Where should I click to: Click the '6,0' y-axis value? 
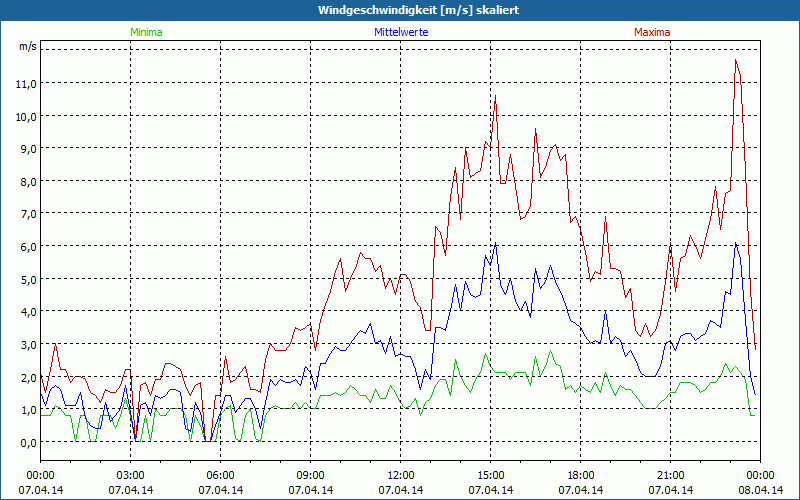tap(28, 246)
